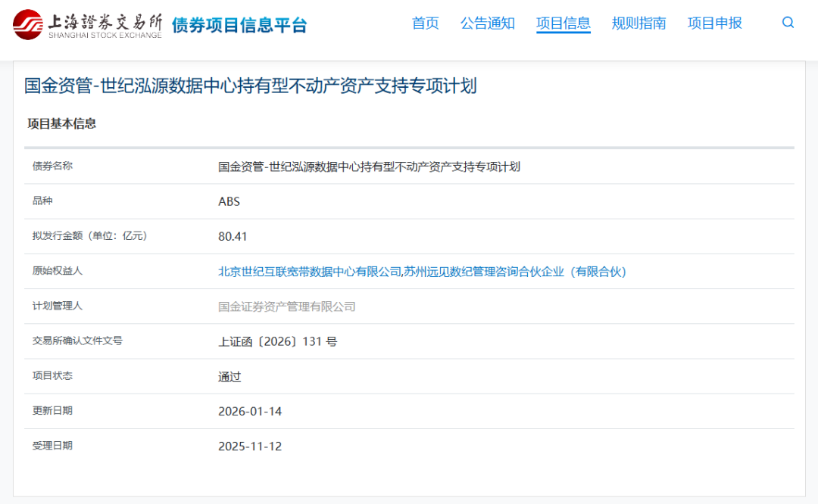The height and width of the screenshot is (504, 818).
Task: Click the 通过 project status text
Action: tap(229, 376)
